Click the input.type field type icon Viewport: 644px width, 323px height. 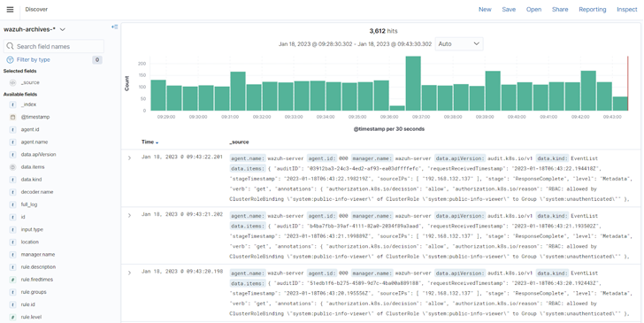[12, 230]
